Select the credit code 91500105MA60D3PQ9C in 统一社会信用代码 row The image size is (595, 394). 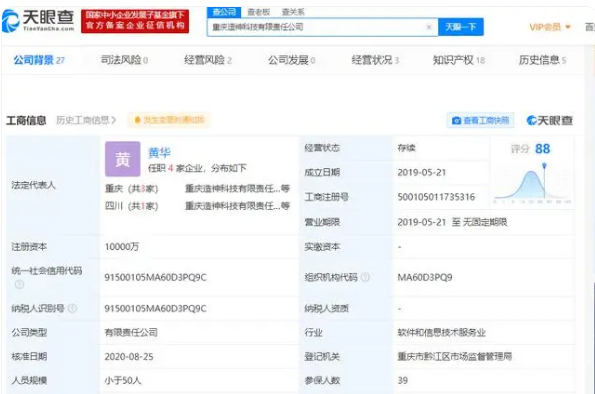tap(156, 277)
